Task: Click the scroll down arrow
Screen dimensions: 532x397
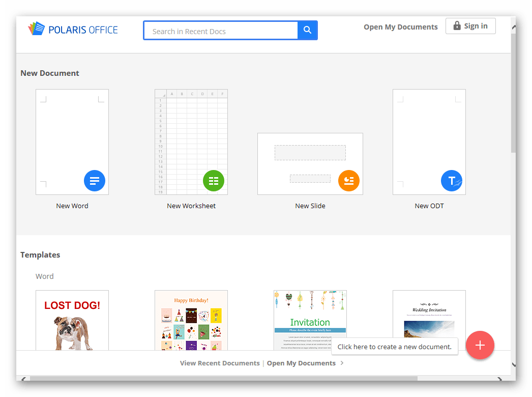Action: pos(513,365)
